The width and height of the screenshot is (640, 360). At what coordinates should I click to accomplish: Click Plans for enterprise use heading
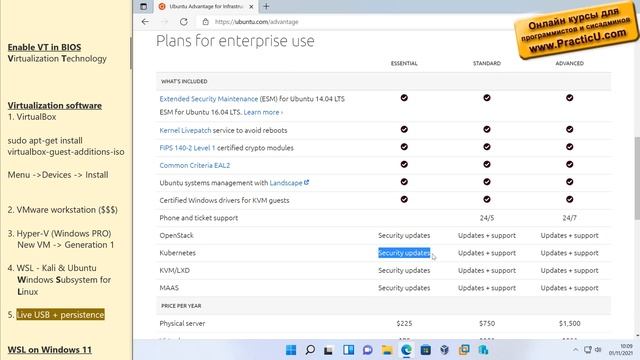[235, 41]
